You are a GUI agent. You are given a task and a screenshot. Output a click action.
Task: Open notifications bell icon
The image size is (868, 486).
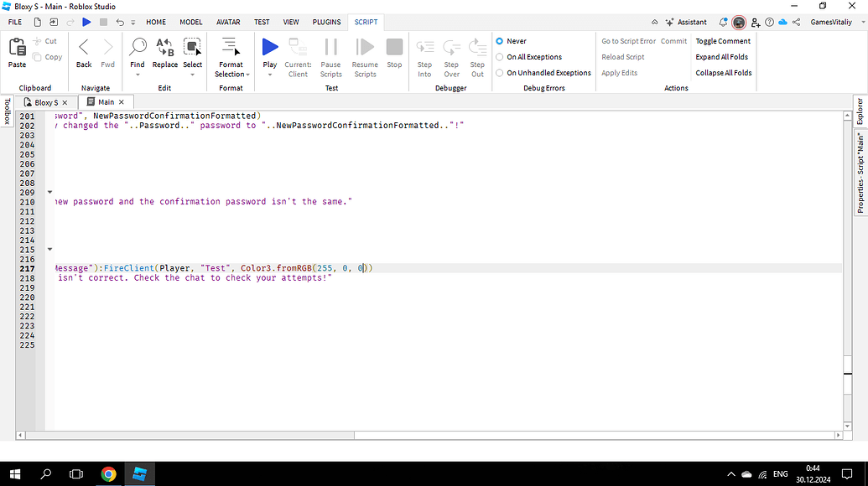coord(723,22)
